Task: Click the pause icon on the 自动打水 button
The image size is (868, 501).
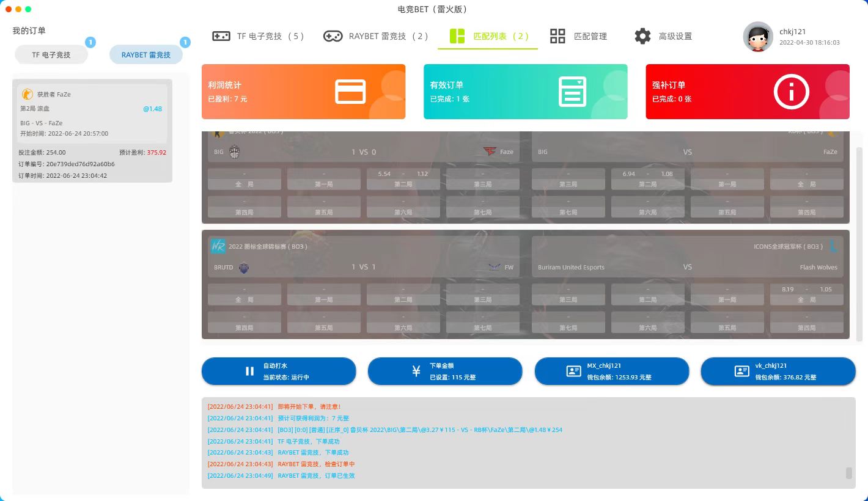Action: [x=249, y=371]
